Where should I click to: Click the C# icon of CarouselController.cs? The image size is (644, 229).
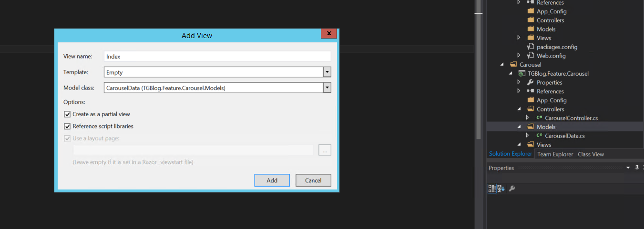[539, 118]
